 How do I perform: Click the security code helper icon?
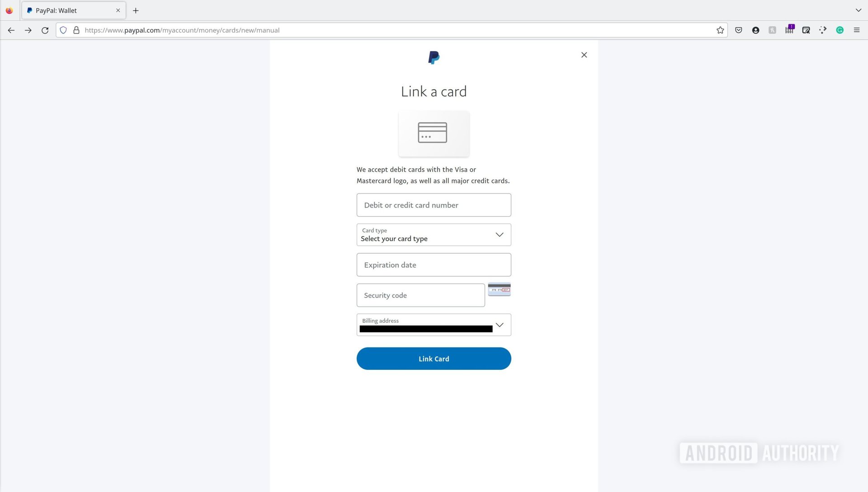(x=500, y=289)
